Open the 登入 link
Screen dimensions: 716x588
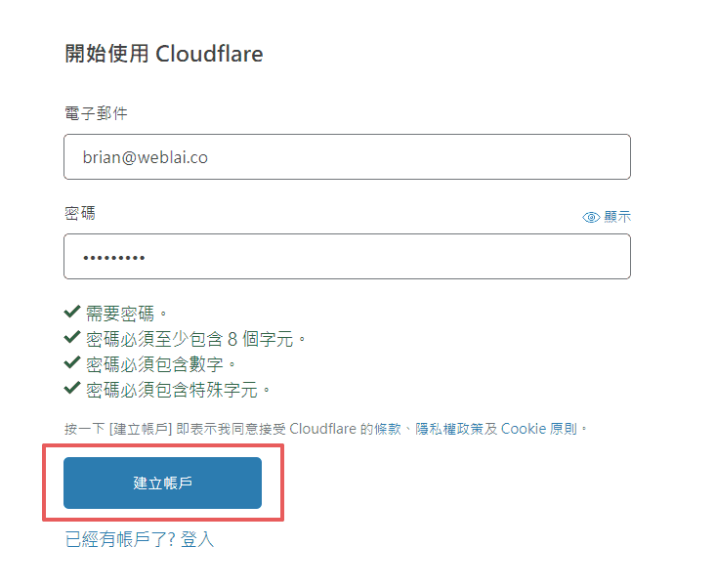point(197,539)
